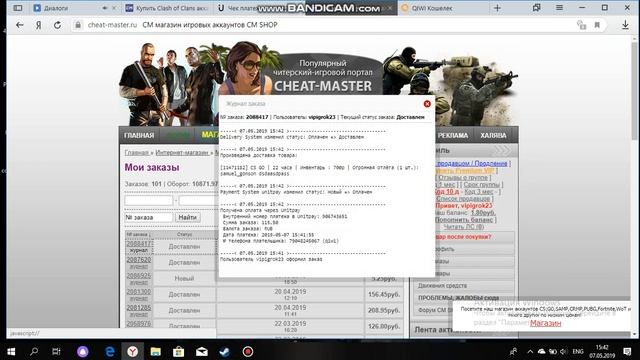Viewport: 640px width, 360px height.
Task: Open the Читать ЛС link
Action: [464, 227]
